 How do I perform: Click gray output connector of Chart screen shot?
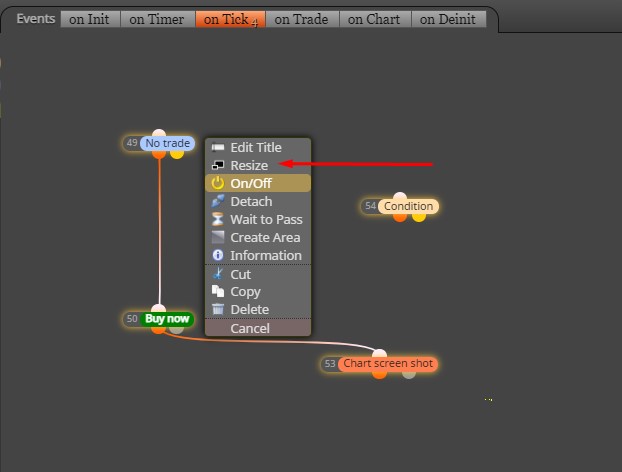(x=409, y=374)
